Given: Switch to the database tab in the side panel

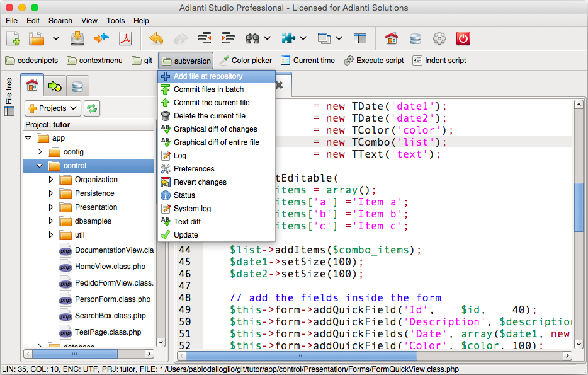Looking at the screenshot, I should (x=77, y=87).
